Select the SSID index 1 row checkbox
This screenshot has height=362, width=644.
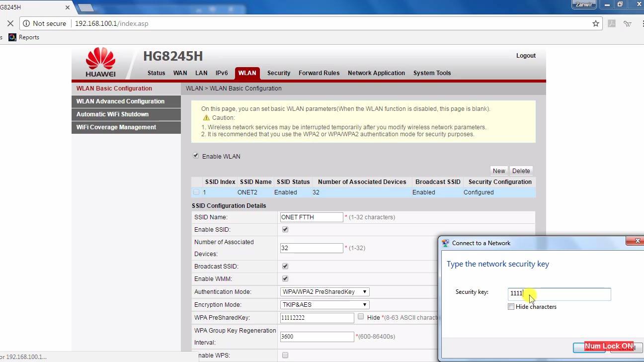click(x=196, y=192)
